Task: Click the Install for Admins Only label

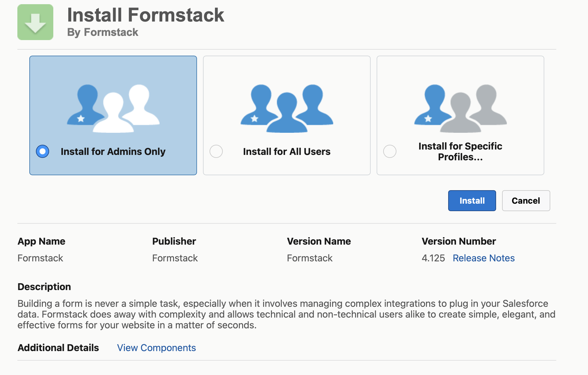Action: 113,152
